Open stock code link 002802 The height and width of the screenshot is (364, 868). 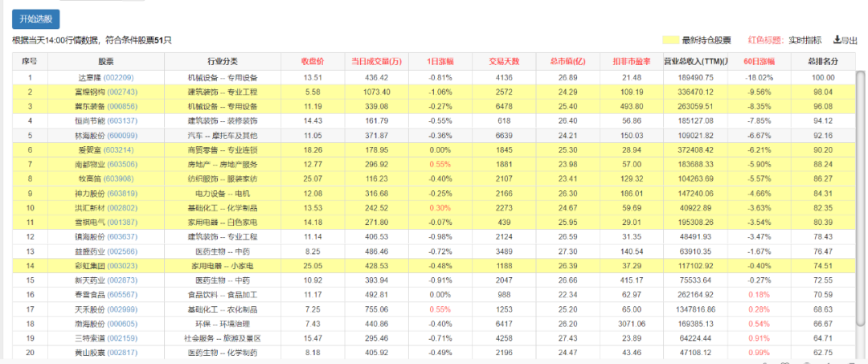pyautogui.click(x=124, y=208)
